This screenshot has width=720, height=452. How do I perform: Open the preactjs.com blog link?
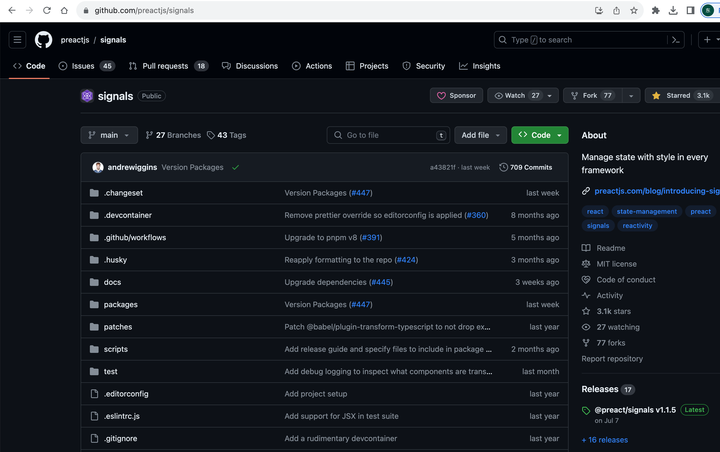click(x=657, y=191)
